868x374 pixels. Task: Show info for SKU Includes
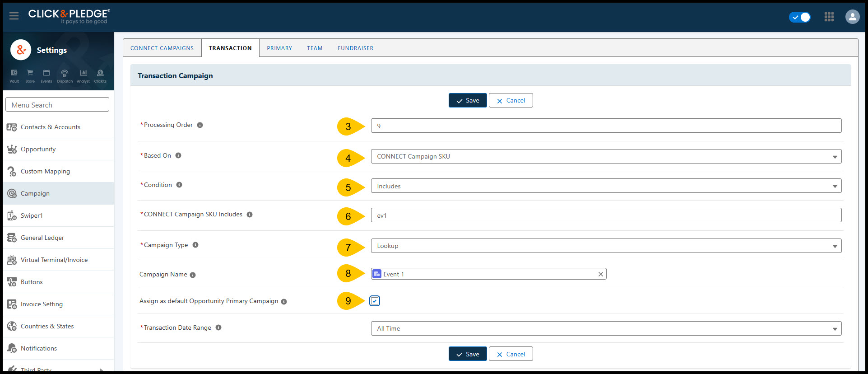point(250,215)
